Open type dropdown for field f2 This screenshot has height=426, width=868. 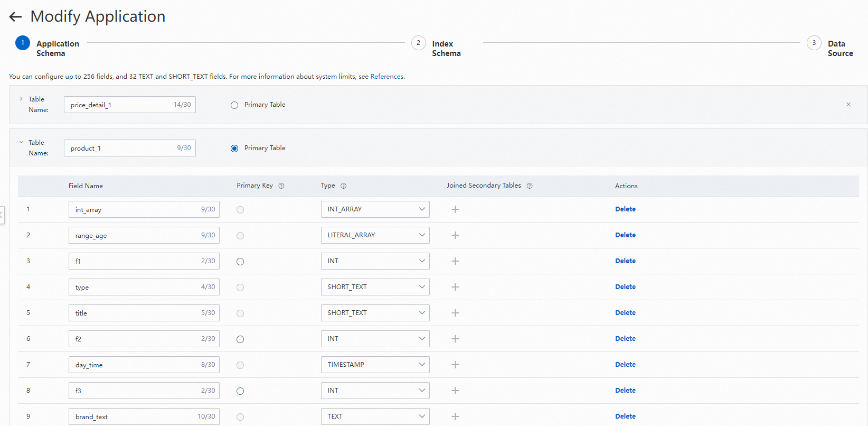click(x=375, y=339)
